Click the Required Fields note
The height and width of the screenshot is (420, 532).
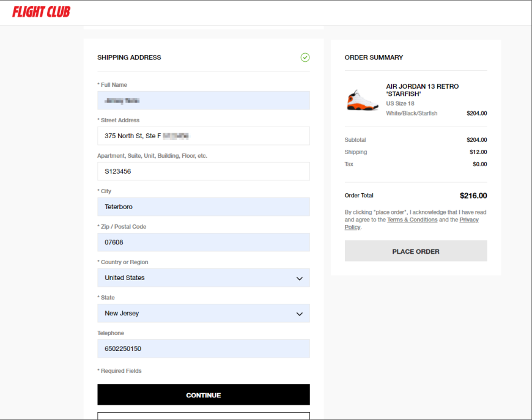tap(119, 371)
